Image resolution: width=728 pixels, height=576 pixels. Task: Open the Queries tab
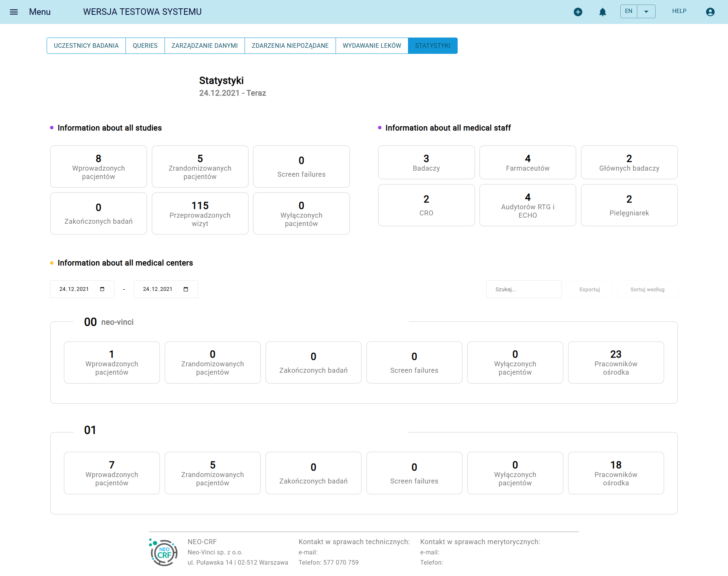(x=145, y=46)
